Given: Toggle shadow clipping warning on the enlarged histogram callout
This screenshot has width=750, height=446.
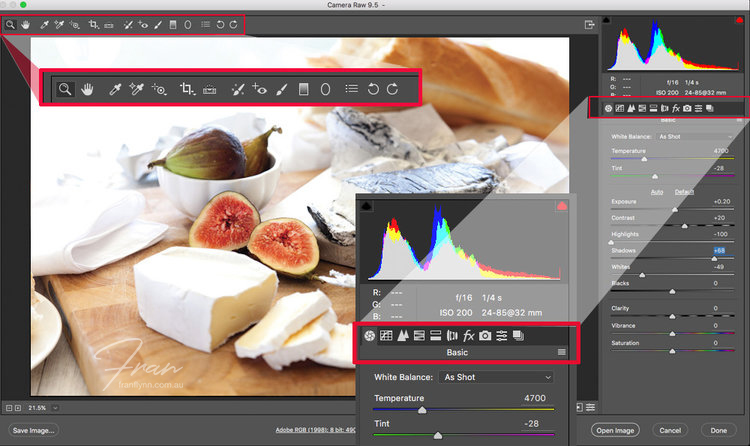Looking at the screenshot, I should coord(366,206).
